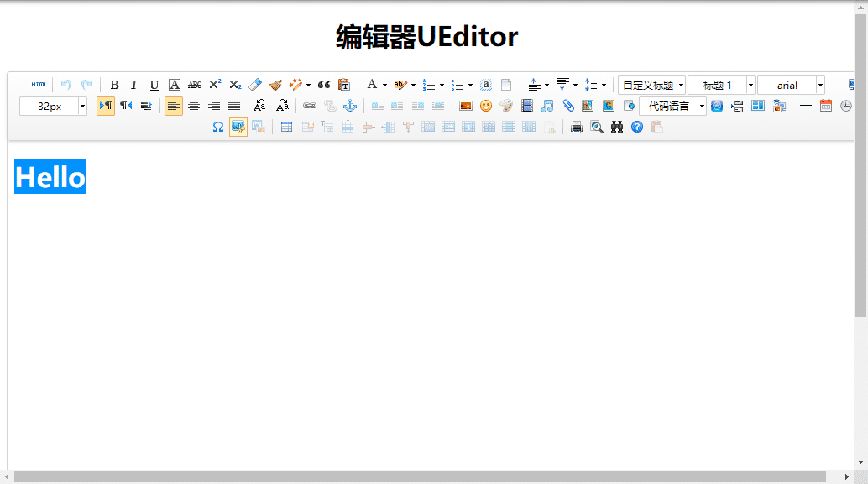Align text right
Image resolution: width=868 pixels, height=484 pixels.
pos(214,106)
